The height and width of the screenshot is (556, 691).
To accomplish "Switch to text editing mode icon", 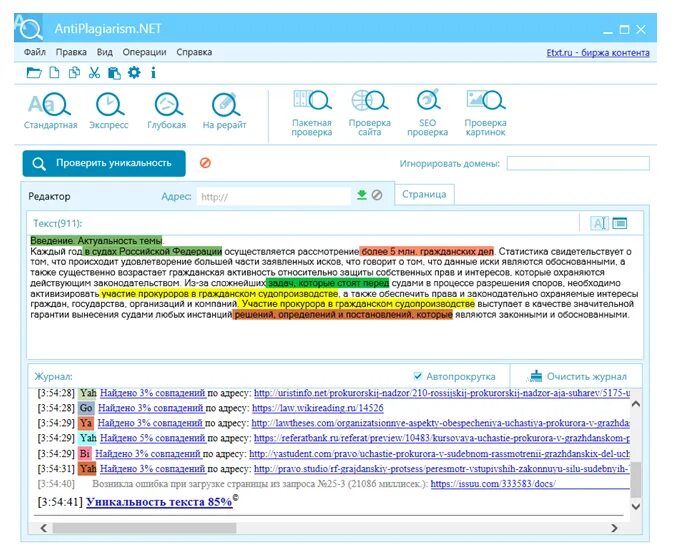I will pos(599,223).
